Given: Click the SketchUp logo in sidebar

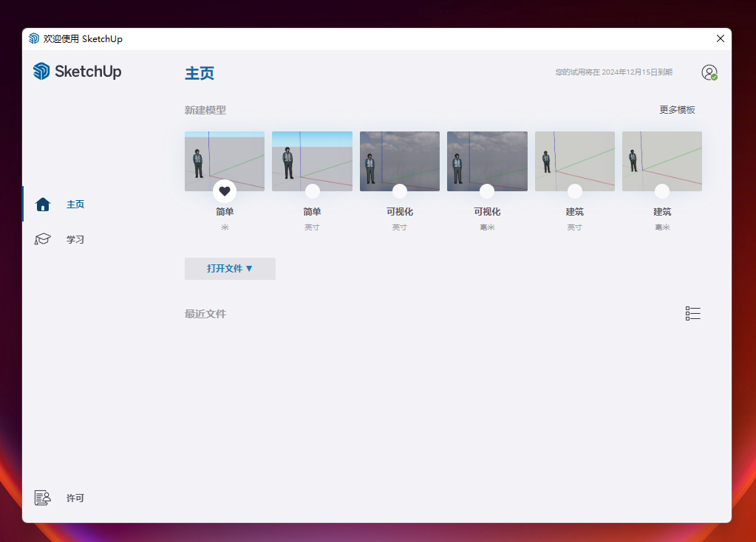Looking at the screenshot, I should pos(77,72).
